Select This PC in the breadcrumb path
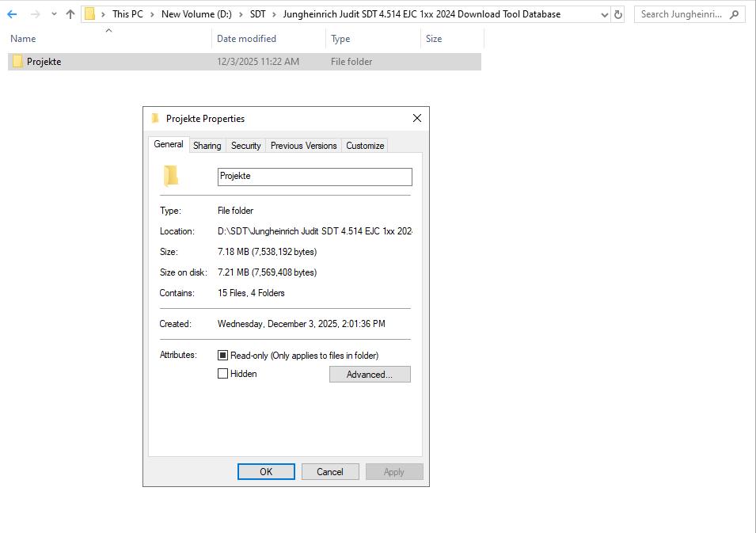 127,14
